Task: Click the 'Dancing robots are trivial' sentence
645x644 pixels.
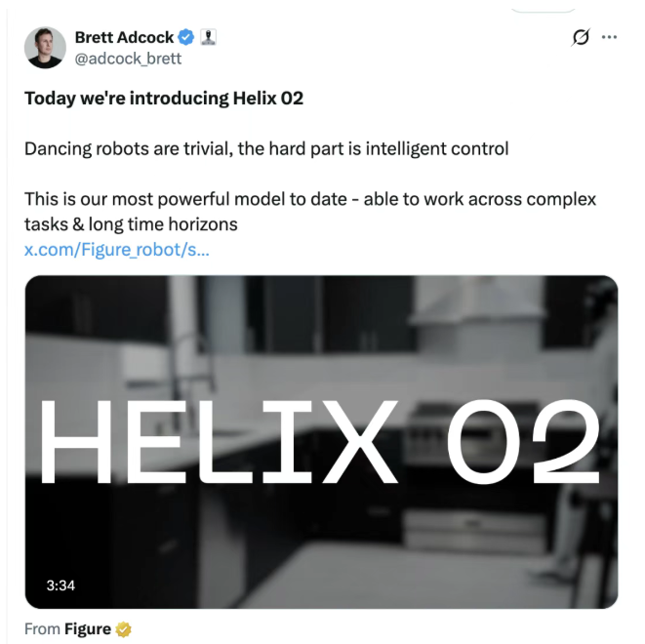Action: pyautogui.click(x=266, y=149)
